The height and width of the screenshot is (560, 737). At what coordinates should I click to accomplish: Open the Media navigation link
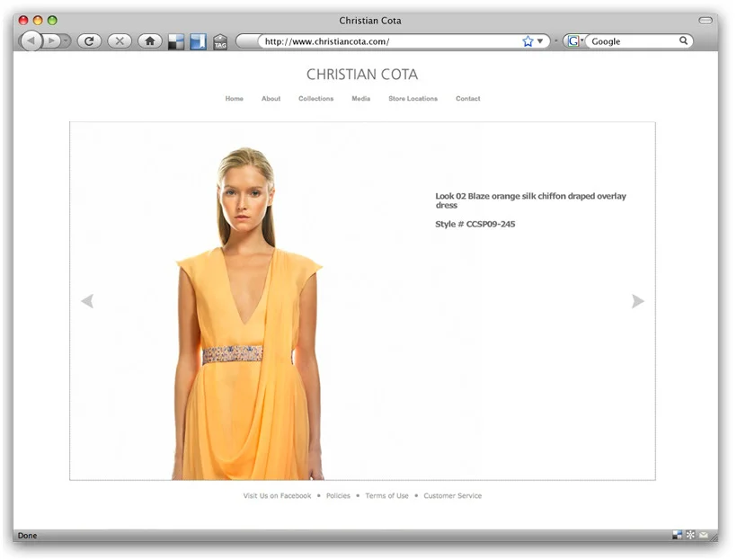(x=361, y=99)
